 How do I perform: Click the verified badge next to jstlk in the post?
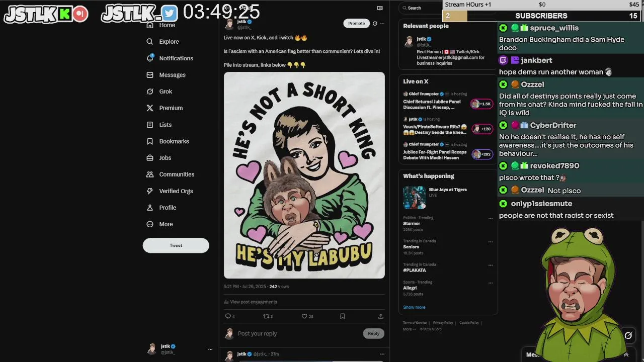pyautogui.click(x=250, y=22)
